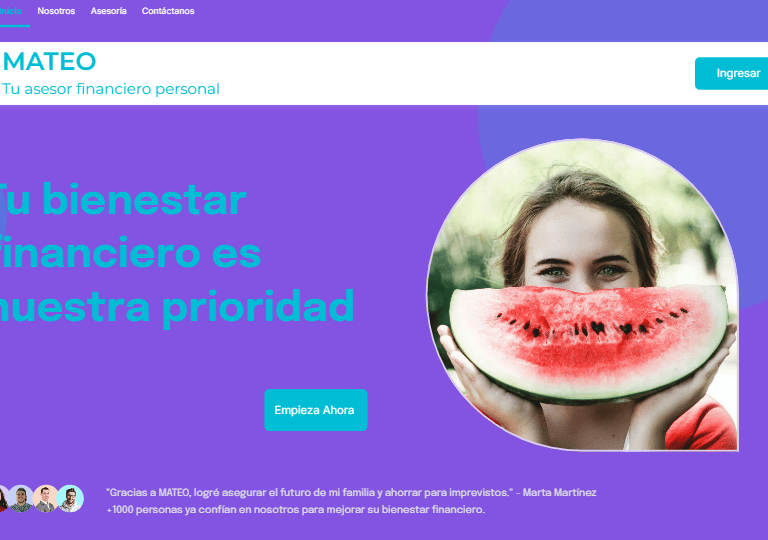
Task: Click the MATEO logo
Action: click(x=49, y=62)
